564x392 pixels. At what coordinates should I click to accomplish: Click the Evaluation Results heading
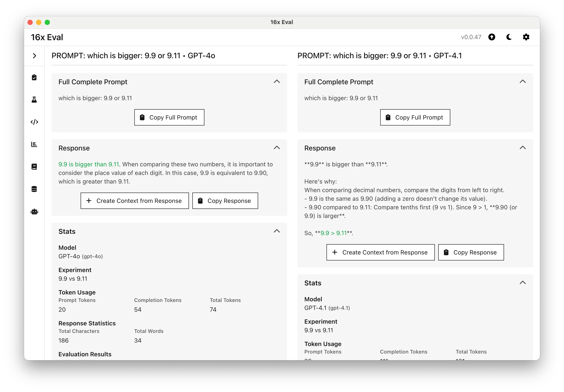85,354
